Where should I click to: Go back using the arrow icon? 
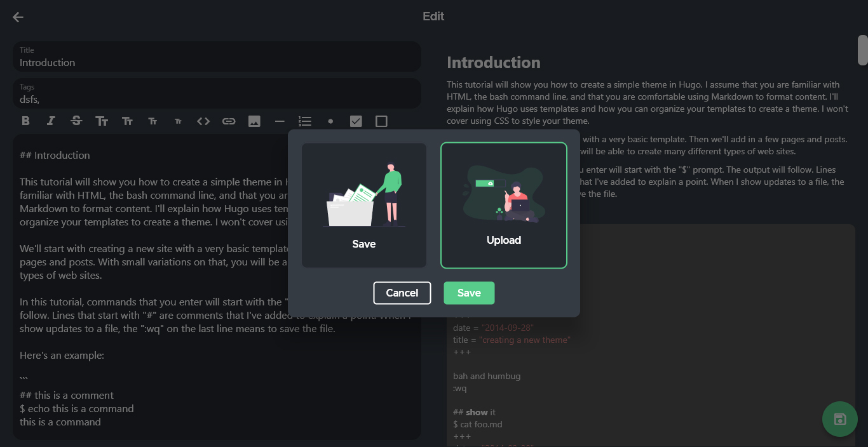[x=18, y=17]
